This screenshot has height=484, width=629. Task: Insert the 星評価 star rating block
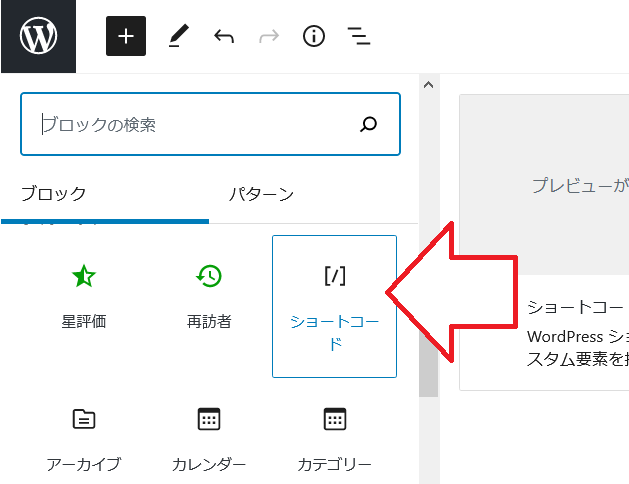pos(84,296)
